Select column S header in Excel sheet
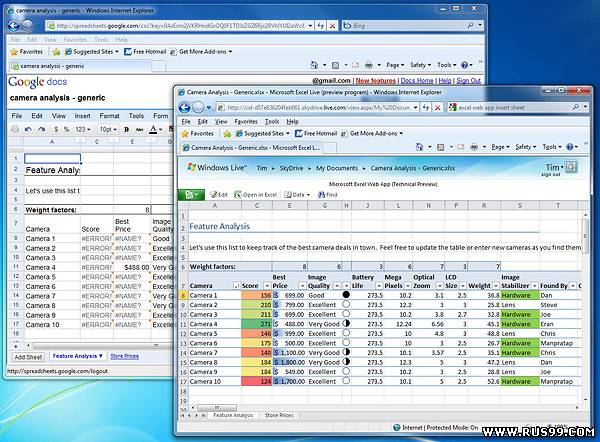 tap(520, 206)
